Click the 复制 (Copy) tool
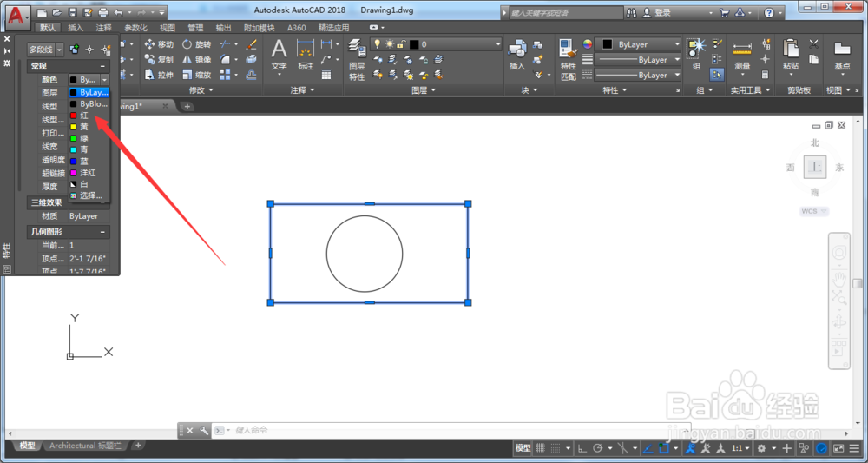This screenshot has width=868, height=463. click(x=159, y=59)
